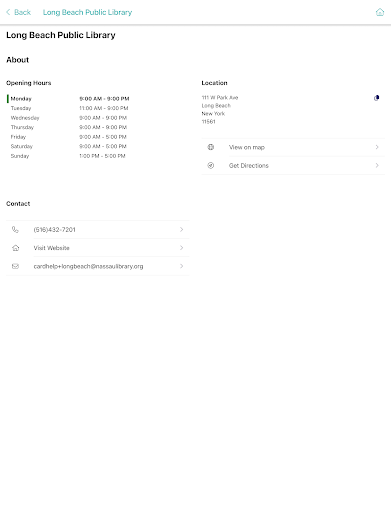Tap the envelope icon in Contact
The image size is (391, 512).
[15, 266]
